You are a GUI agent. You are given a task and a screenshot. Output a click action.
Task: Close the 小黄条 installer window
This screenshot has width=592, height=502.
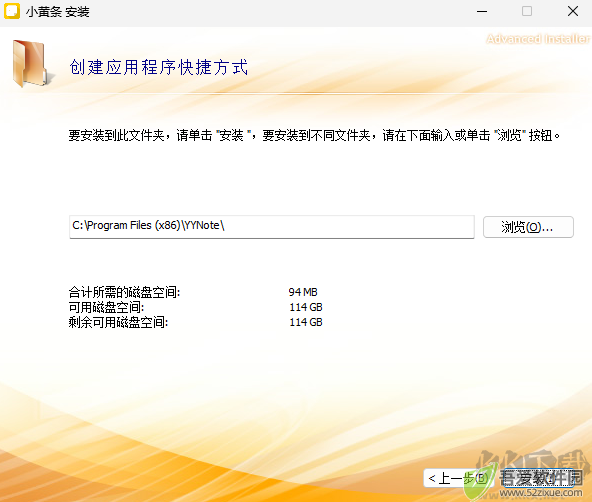[573, 11]
